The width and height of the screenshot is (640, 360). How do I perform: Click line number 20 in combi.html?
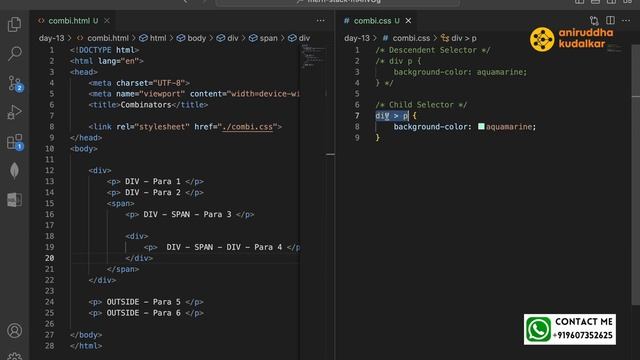(x=49, y=258)
